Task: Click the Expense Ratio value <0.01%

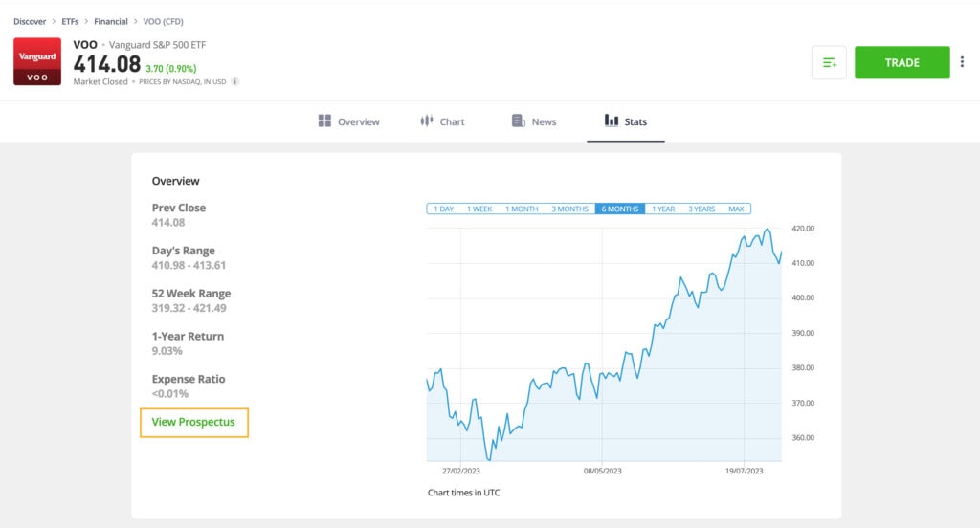Action: pos(170,394)
